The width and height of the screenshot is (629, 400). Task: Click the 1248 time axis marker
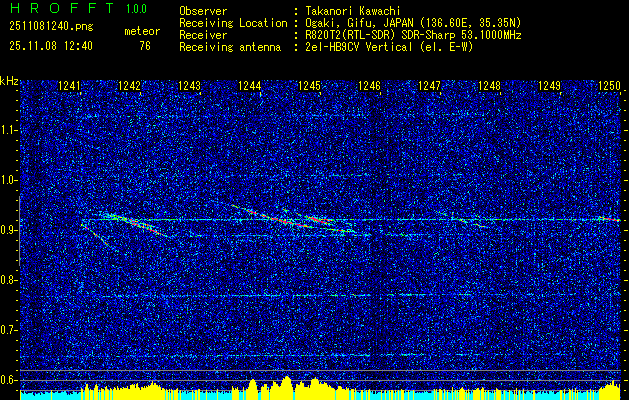click(x=489, y=86)
